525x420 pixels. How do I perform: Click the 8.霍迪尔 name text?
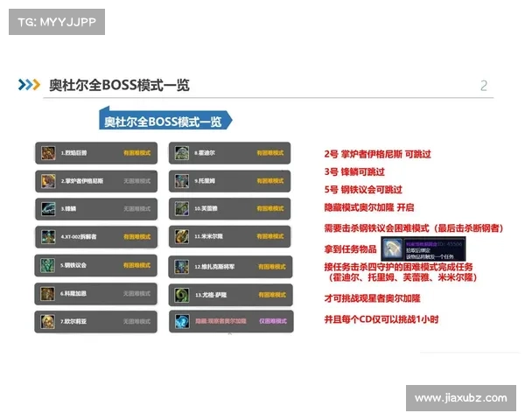[x=205, y=153]
